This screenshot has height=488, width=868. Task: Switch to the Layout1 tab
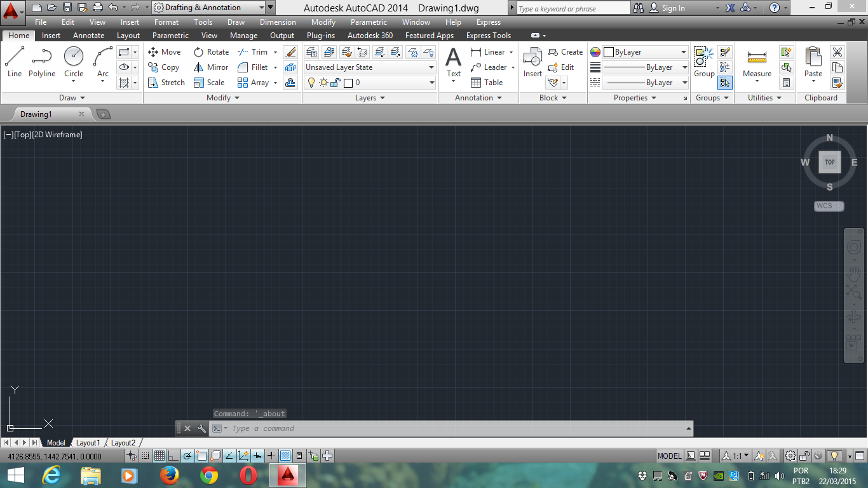tap(88, 443)
